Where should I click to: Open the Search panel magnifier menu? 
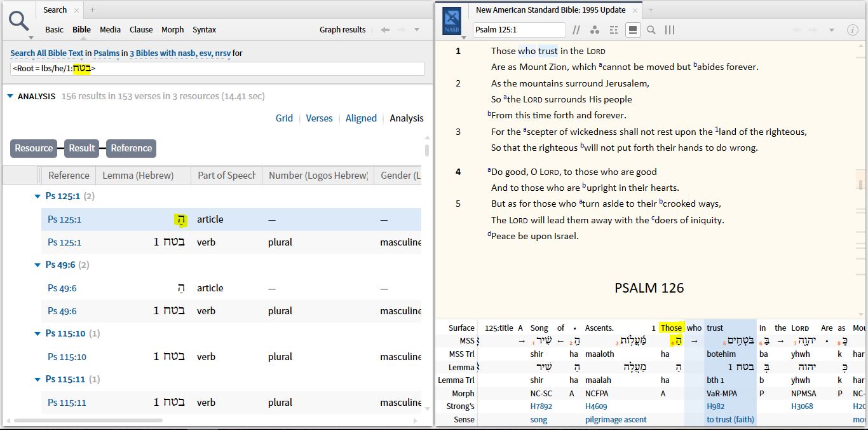19,22
